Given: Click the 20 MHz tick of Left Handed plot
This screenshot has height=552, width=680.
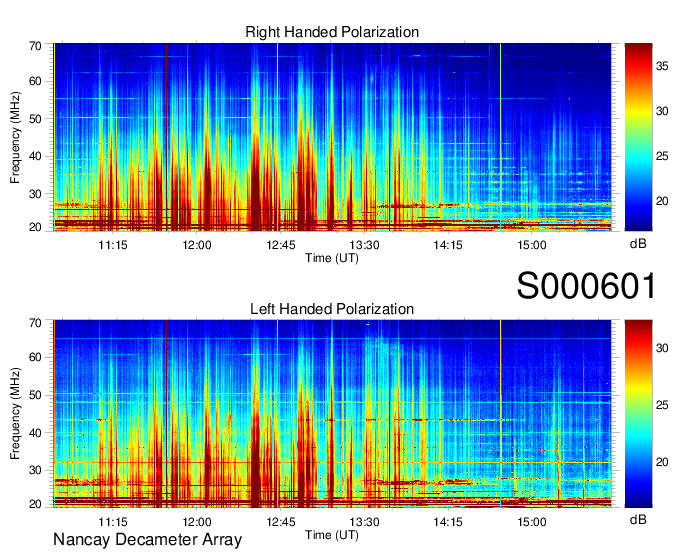Looking at the screenshot, I should pyautogui.click(x=35, y=504).
